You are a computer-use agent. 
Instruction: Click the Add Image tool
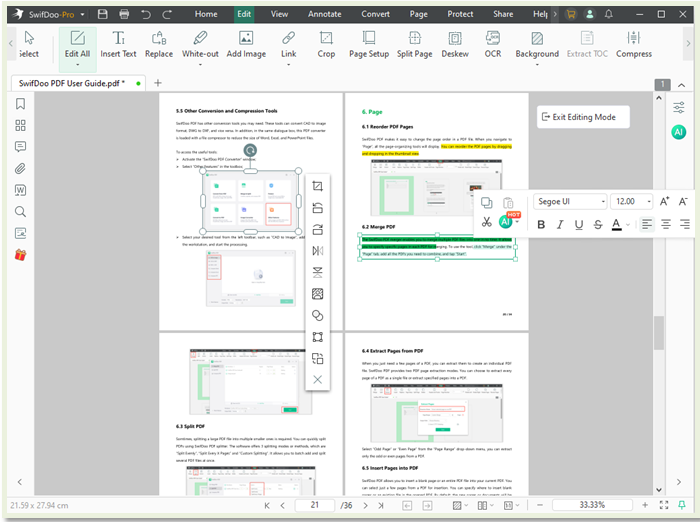click(x=246, y=44)
